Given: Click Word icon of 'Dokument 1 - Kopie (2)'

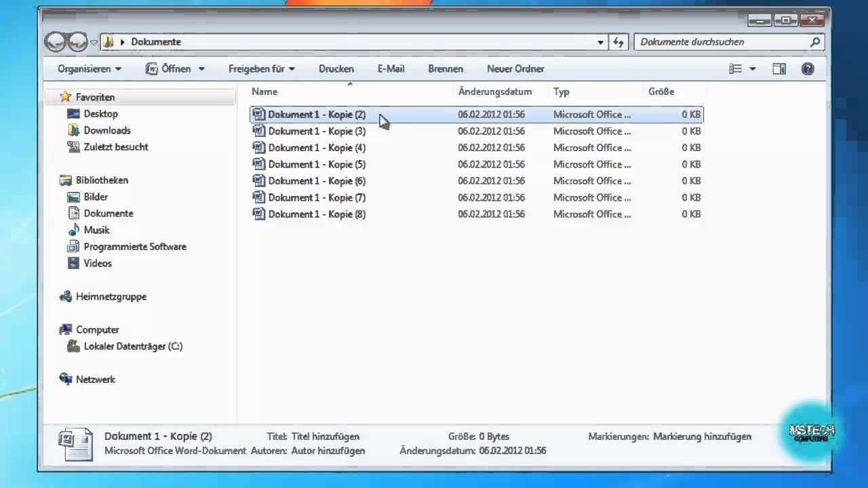Looking at the screenshot, I should pyautogui.click(x=258, y=115).
